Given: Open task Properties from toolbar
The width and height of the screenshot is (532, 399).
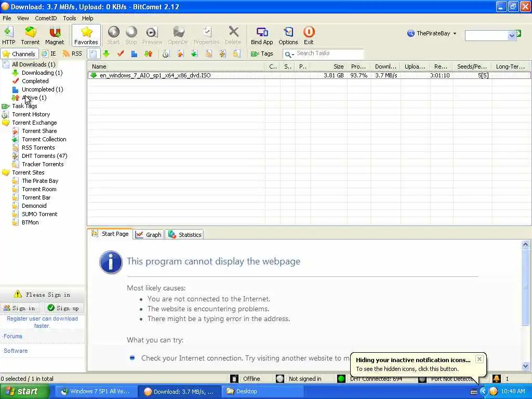Looking at the screenshot, I should (x=206, y=35).
